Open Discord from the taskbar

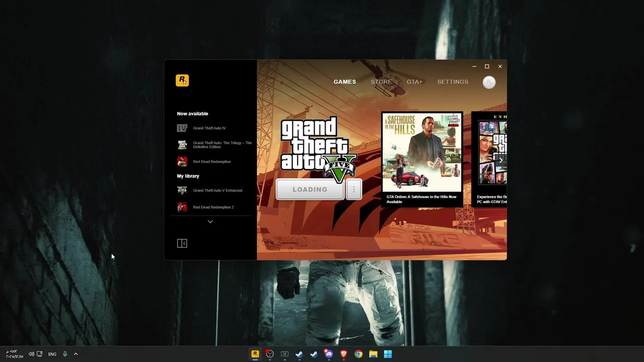[x=329, y=354]
